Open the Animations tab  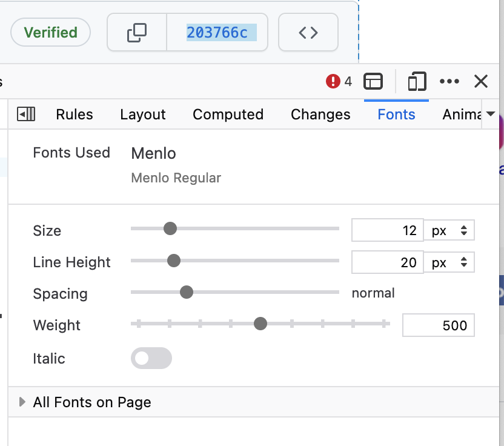coord(462,115)
